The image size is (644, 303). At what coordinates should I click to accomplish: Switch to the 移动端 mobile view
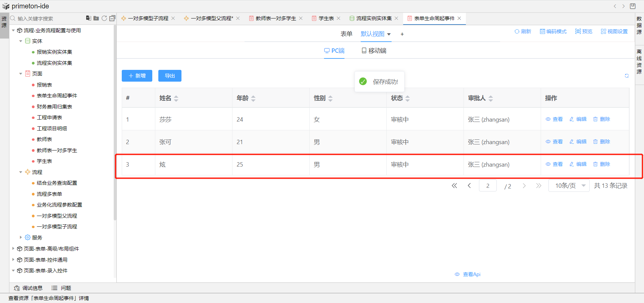[x=374, y=51]
